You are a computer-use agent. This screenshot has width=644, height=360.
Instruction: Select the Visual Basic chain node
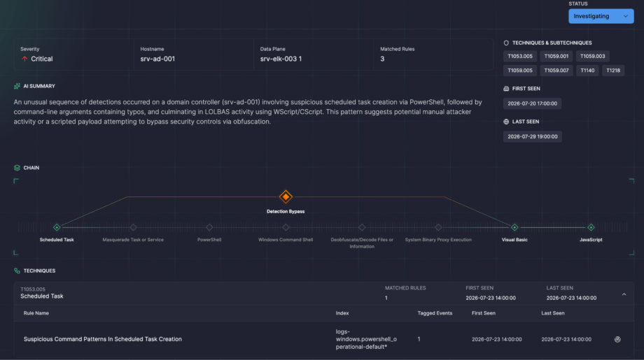point(514,227)
